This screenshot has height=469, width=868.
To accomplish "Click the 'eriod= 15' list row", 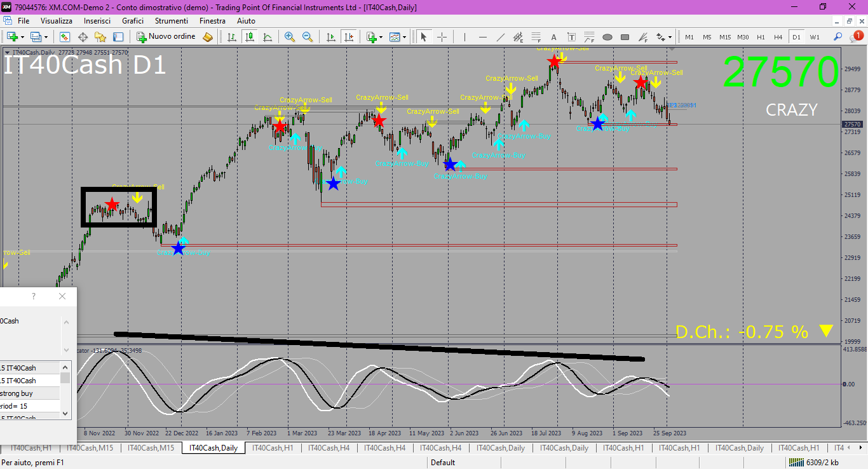I will (30, 406).
